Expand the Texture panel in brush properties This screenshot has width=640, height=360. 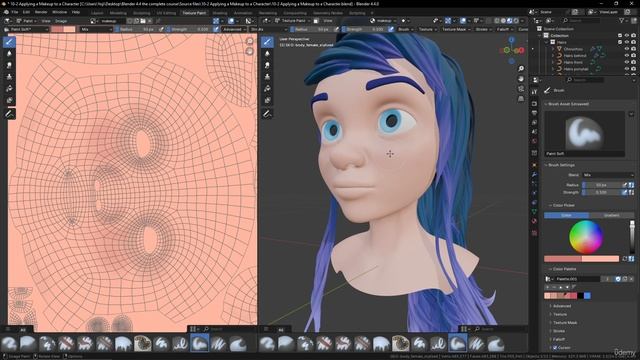pos(560,314)
